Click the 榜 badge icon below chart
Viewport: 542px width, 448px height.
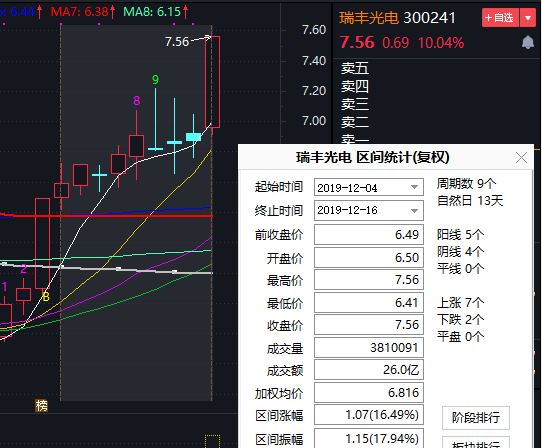tap(41, 405)
